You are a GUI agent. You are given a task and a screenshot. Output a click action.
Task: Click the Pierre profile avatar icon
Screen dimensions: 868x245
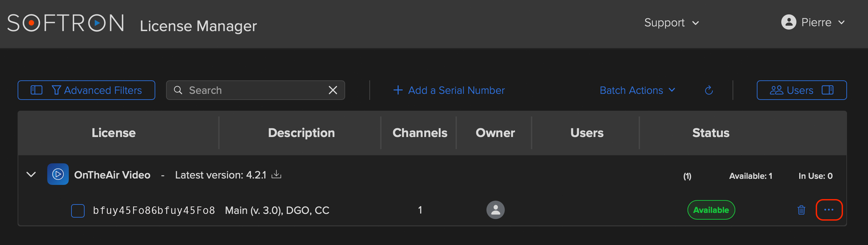(788, 22)
